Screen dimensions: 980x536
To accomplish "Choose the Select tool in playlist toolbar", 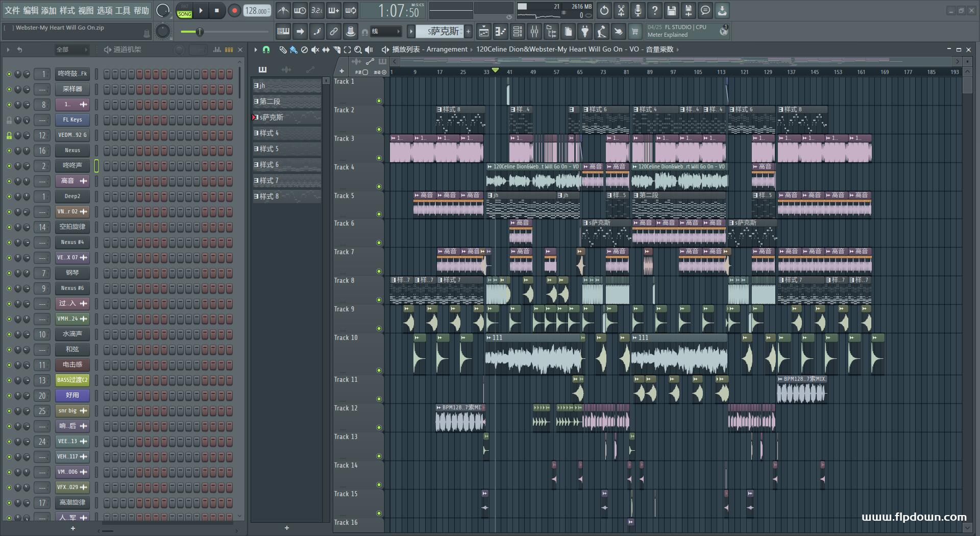I will [x=347, y=50].
